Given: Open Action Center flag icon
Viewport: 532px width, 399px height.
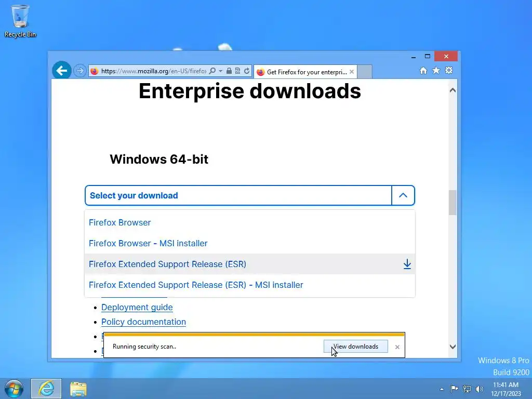Looking at the screenshot, I should click(x=454, y=389).
